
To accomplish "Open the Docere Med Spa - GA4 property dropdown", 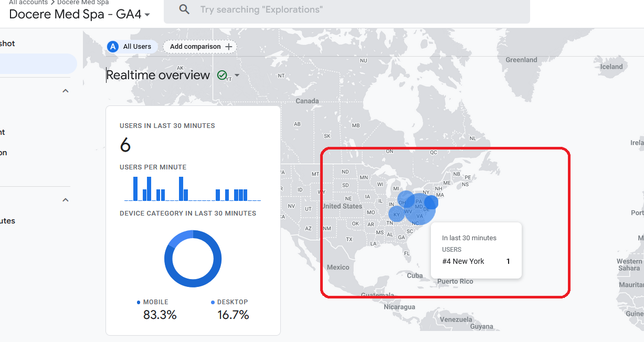I will pyautogui.click(x=147, y=15).
